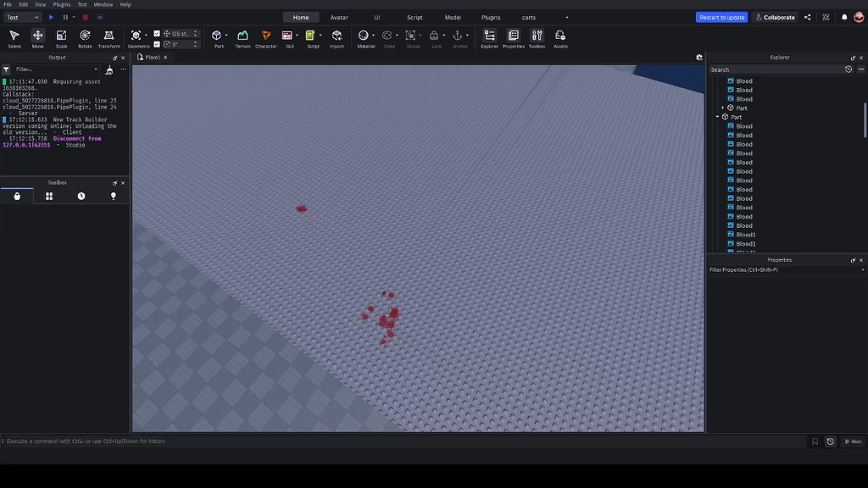Pause the running test

pyautogui.click(x=65, y=17)
